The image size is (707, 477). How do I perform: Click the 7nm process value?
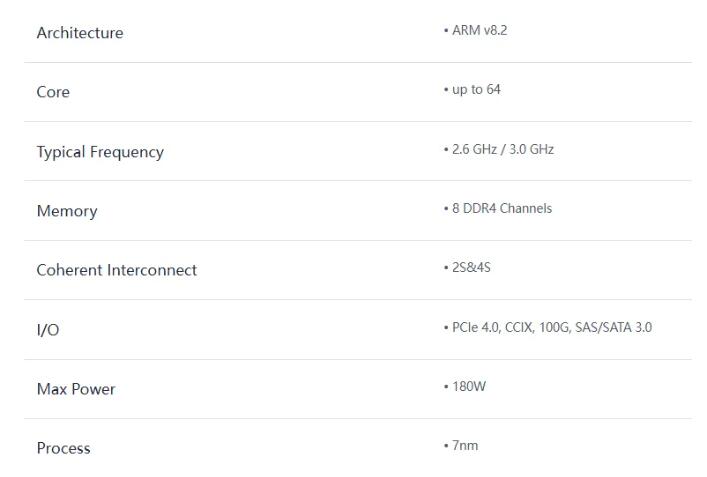[465, 445]
